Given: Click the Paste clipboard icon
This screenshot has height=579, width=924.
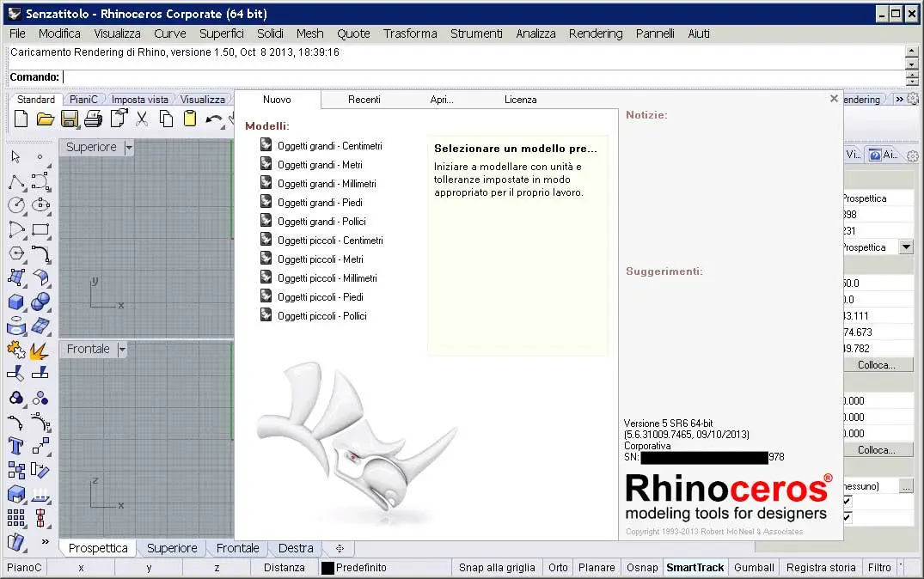Looking at the screenshot, I should coord(190,119).
